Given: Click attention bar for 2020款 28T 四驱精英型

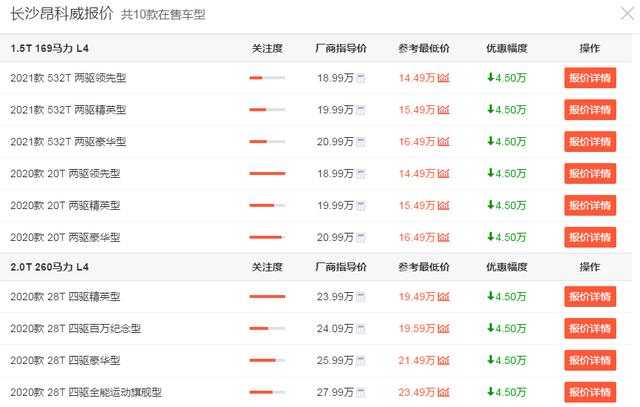Looking at the screenshot, I should coord(267,297).
